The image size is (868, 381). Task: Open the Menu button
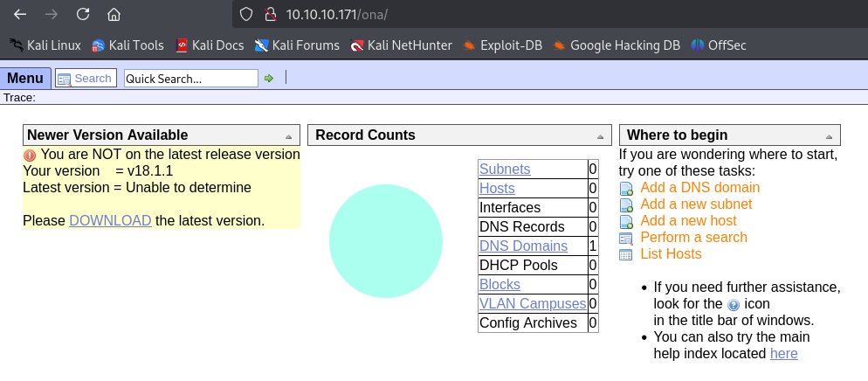24,79
